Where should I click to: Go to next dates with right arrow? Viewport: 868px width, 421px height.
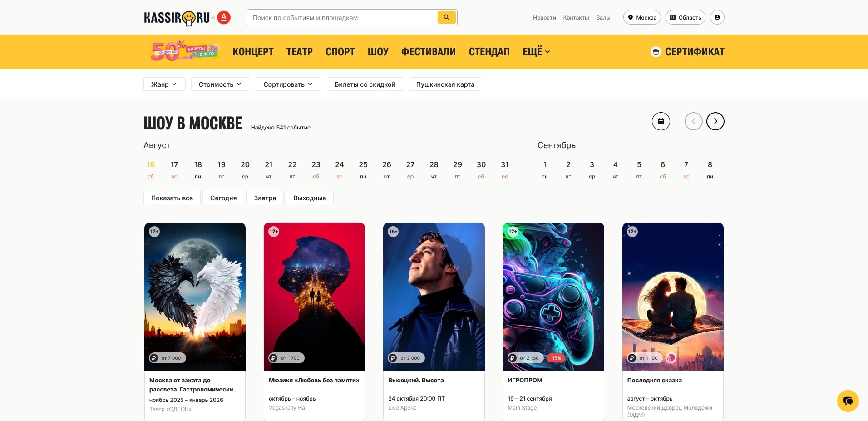tap(715, 121)
